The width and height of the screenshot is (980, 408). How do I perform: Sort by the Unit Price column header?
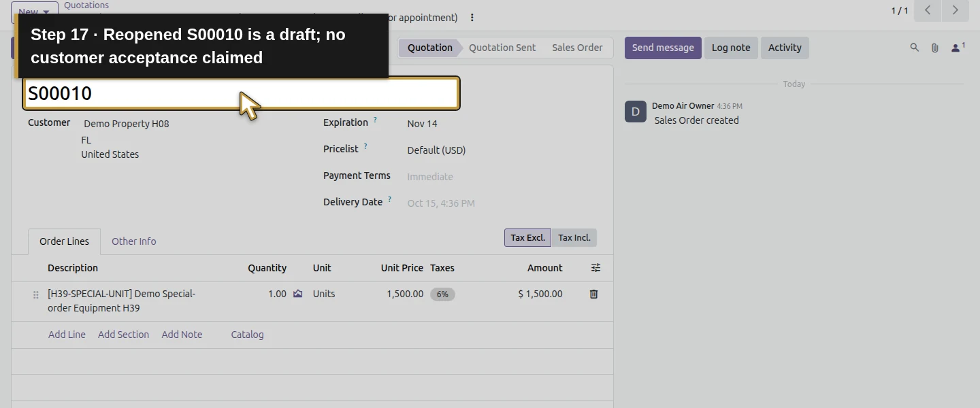402,268
